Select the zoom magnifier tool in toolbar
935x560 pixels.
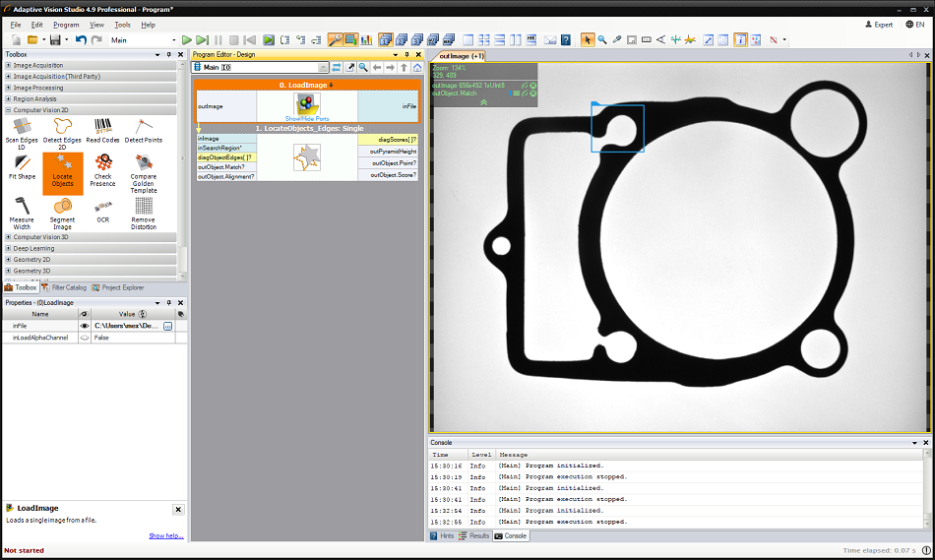pyautogui.click(x=601, y=40)
